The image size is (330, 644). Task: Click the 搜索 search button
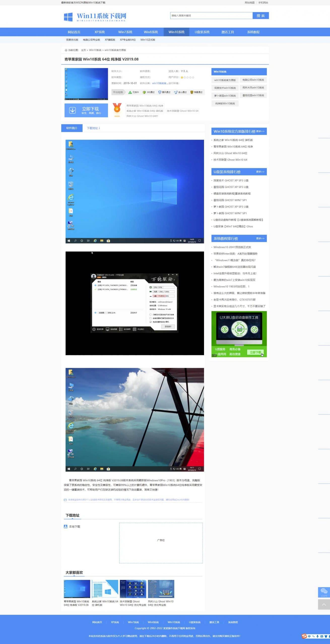point(261,16)
